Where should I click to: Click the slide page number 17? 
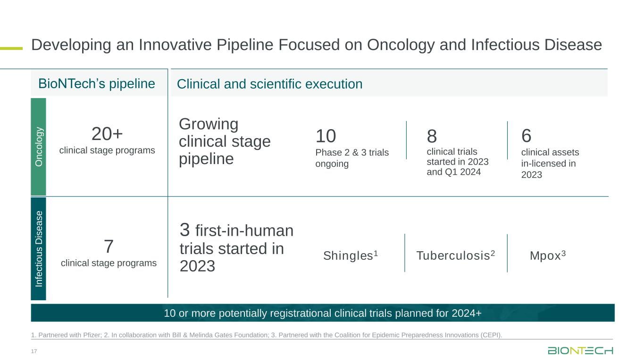coord(34,351)
